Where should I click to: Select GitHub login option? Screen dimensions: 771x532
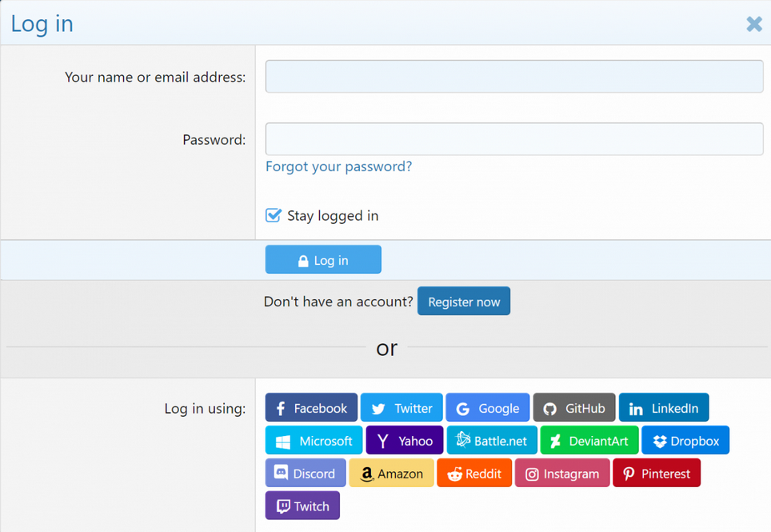(574, 408)
